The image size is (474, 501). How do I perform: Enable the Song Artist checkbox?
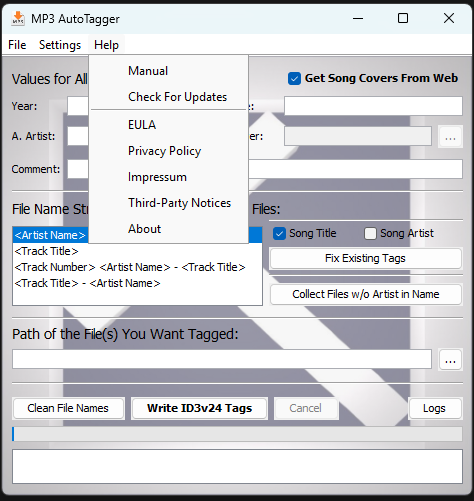tap(370, 233)
